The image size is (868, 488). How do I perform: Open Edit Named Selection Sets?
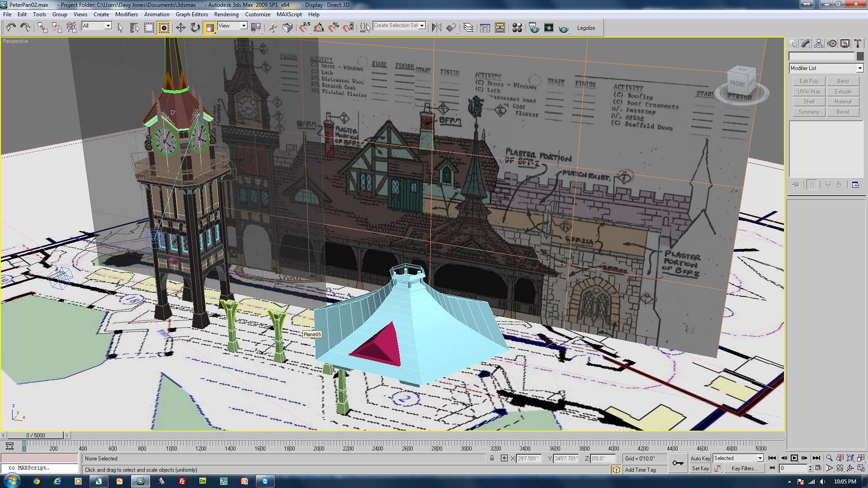pos(365,28)
